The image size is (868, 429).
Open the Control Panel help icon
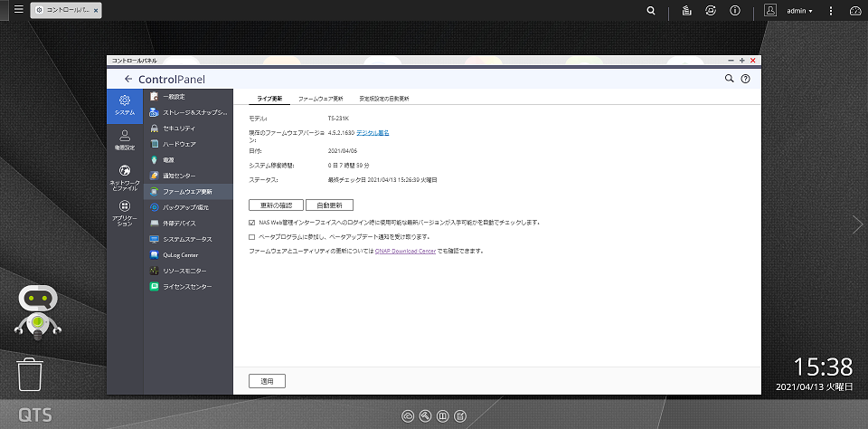(x=746, y=79)
